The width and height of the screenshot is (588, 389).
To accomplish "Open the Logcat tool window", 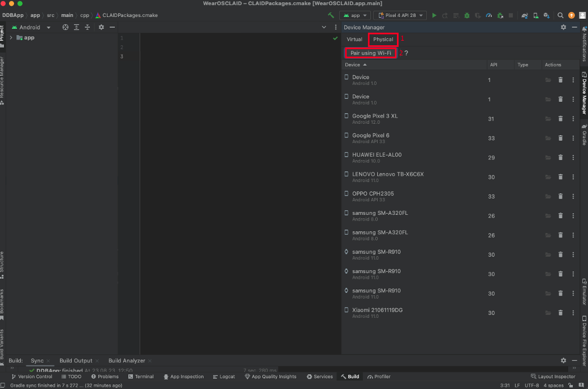I will point(224,377).
